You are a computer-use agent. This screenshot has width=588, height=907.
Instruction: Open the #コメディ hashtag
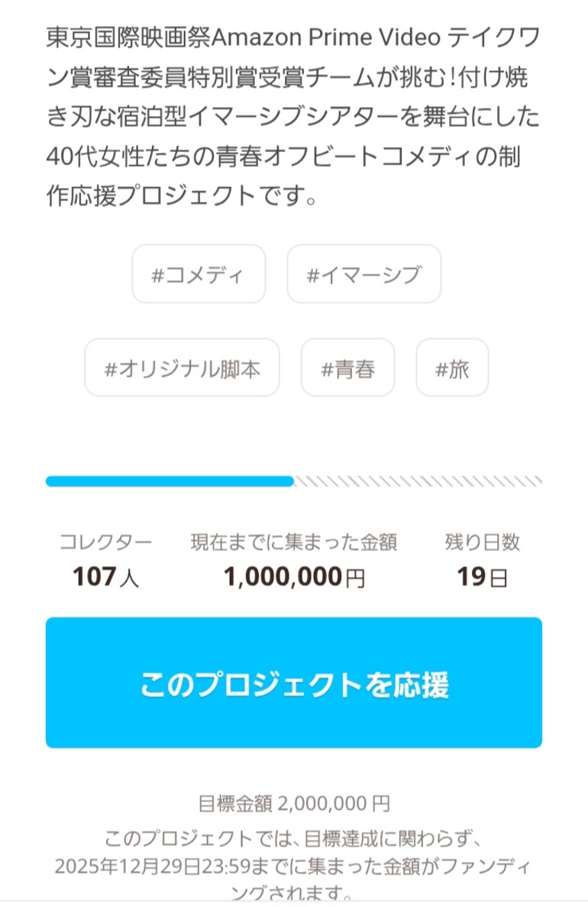[199, 274]
